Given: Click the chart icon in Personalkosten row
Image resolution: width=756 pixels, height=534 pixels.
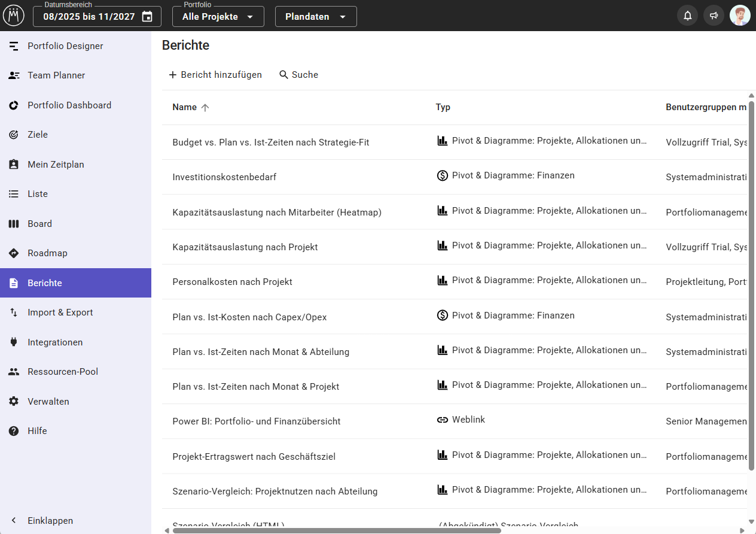Looking at the screenshot, I should [442, 280].
